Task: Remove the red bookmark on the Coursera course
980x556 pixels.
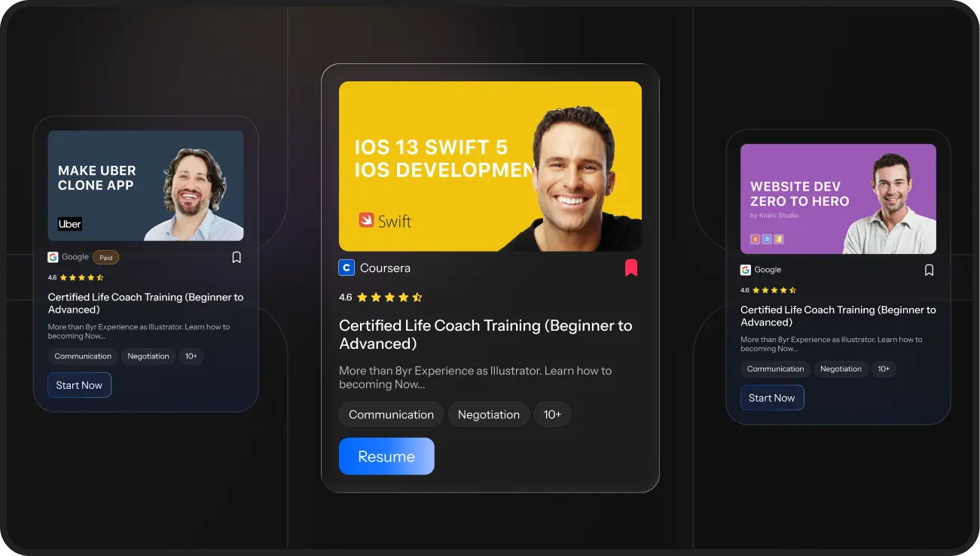Action: (x=631, y=268)
